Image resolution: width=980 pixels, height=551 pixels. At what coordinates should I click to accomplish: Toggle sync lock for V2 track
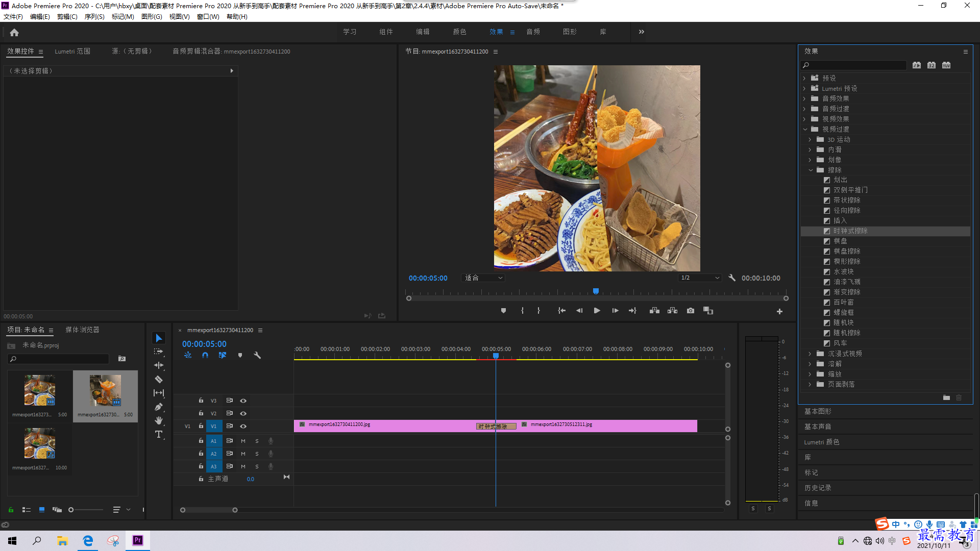(x=230, y=413)
